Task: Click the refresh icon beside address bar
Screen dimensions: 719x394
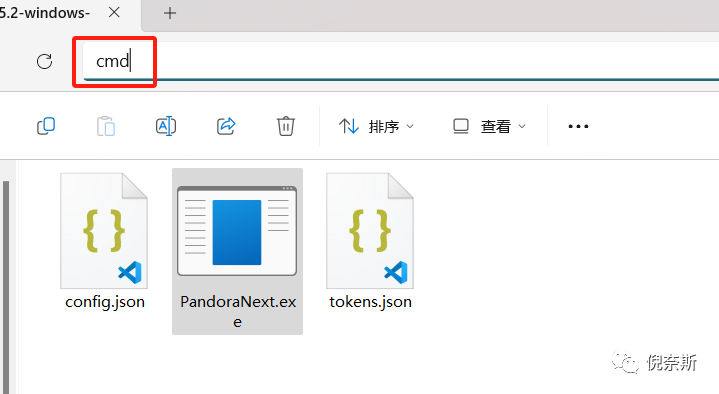Action: pos(44,61)
